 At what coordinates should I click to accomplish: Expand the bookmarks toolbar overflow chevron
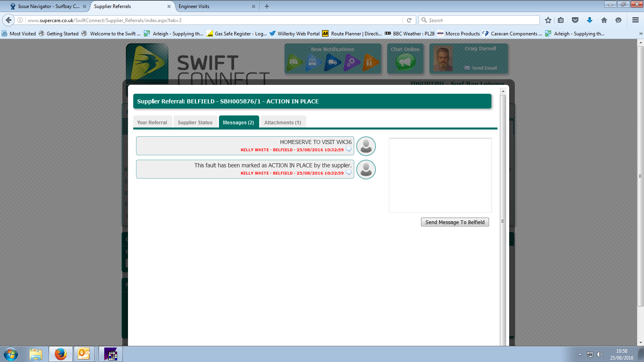tap(640, 34)
